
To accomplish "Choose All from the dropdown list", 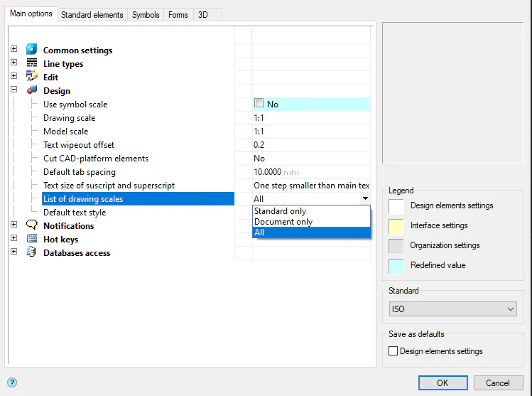I will 311,232.
